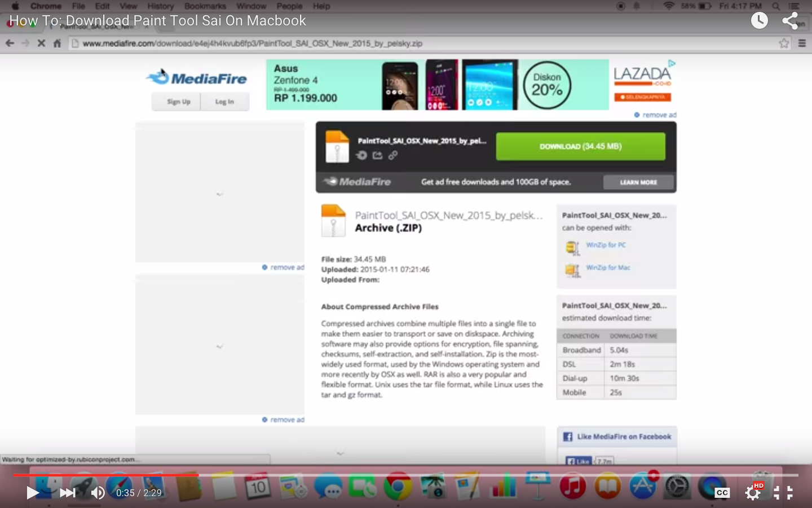Open Keynote in the Dock
The height and width of the screenshot is (508, 812).
(x=537, y=485)
